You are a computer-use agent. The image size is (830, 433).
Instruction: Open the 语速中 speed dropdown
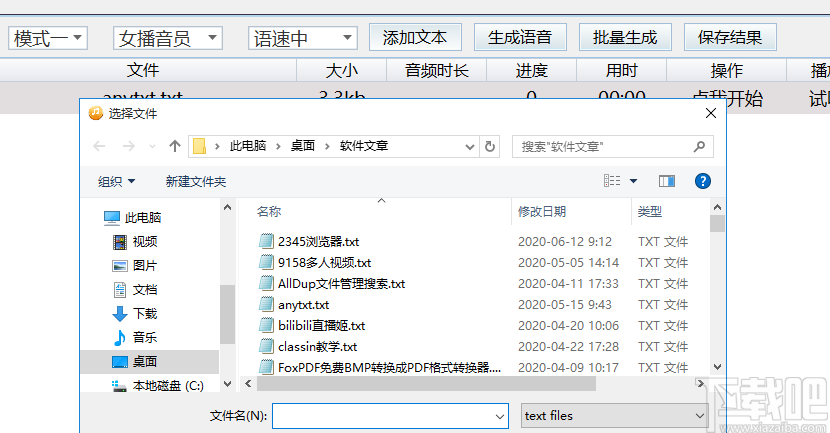(x=302, y=38)
